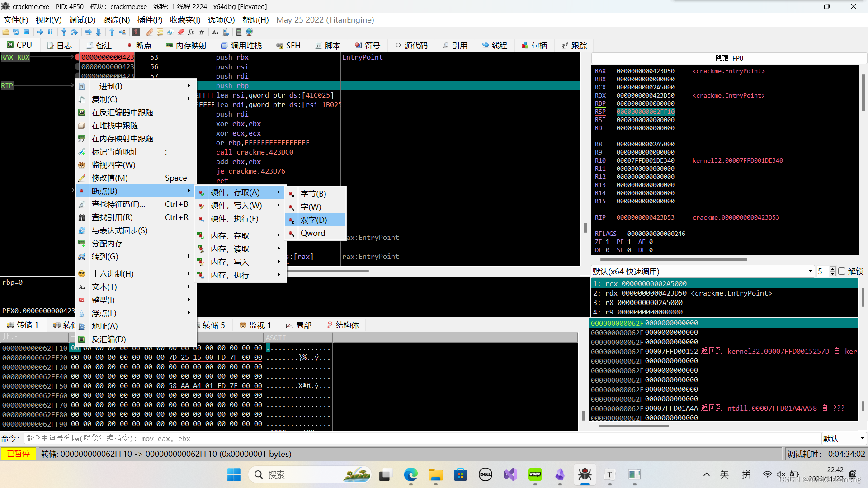Click the step into toolbar icon
The image size is (868, 488).
tap(63, 32)
